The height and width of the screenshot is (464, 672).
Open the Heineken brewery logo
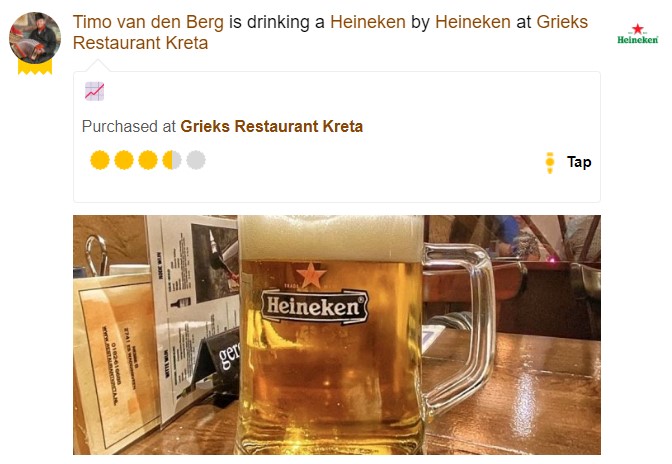637,34
